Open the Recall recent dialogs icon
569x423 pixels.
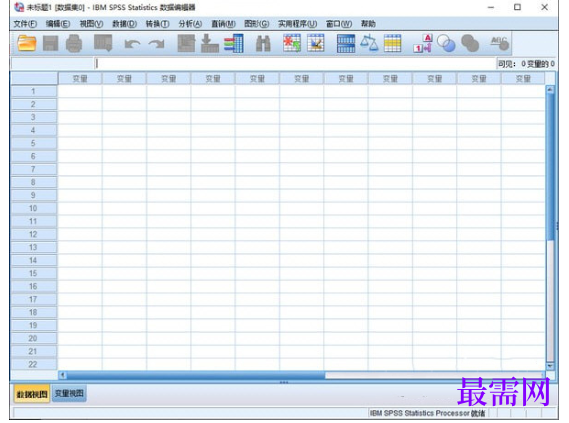(x=103, y=43)
